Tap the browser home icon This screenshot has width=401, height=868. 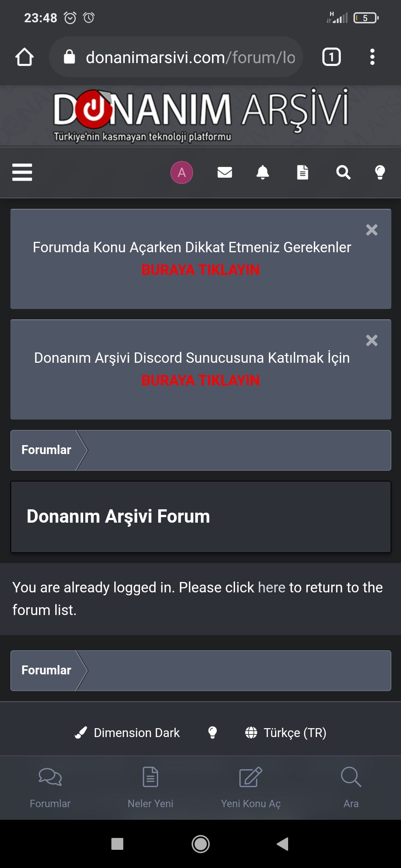(x=25, y=57)
